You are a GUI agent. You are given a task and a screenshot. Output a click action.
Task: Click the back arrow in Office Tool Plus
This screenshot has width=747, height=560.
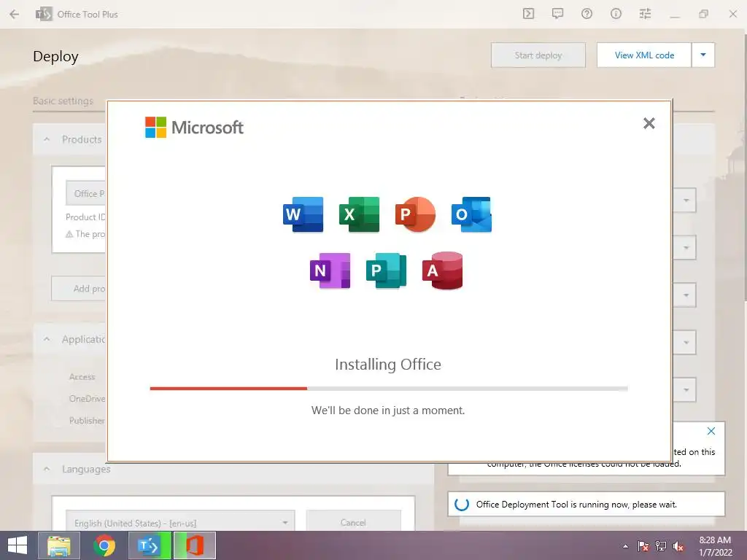[x=15, y=15]
